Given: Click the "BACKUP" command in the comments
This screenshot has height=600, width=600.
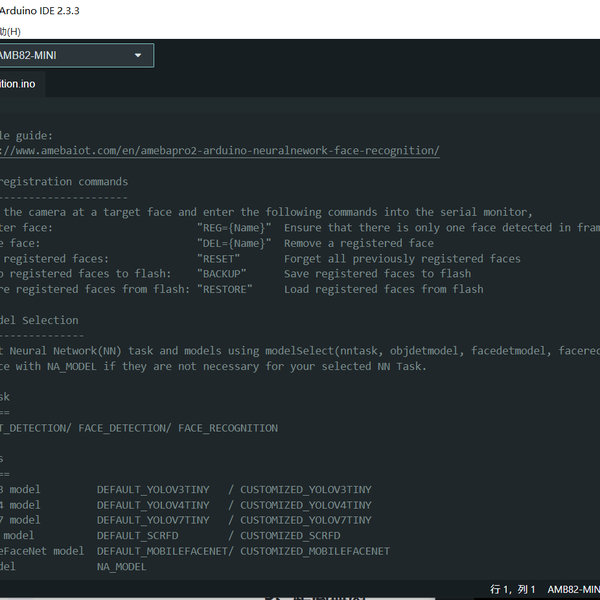Looking at the screenshot, I should [222, 274].
